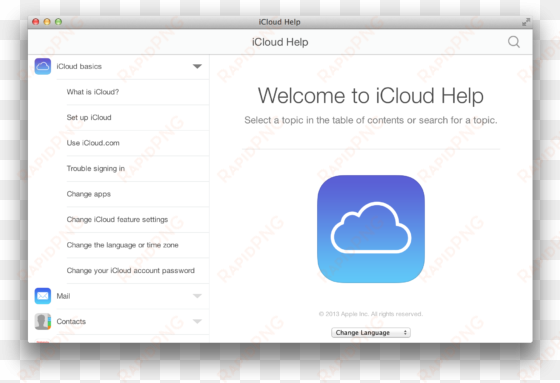Image resolution: width=560 pixels, height=383 pixels.
Task: Open the "Change apps" topic
Action: click(x=89, y=194)
